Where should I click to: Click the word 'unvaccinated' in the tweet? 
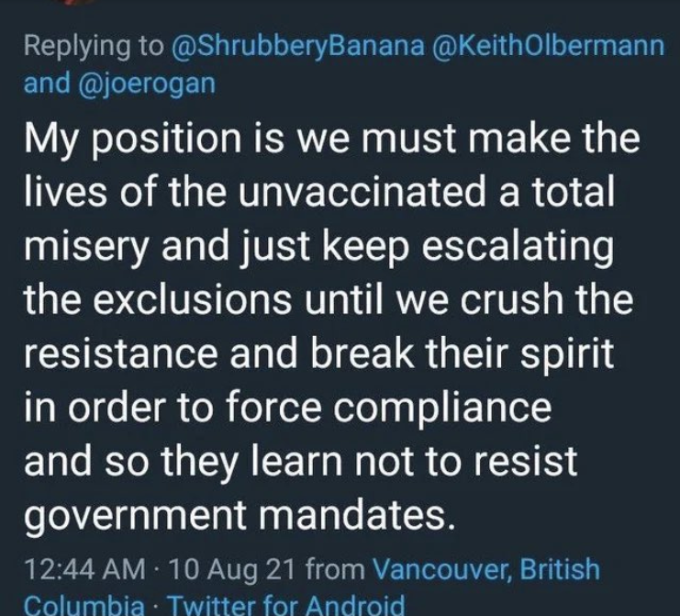[x=362, y=191]
